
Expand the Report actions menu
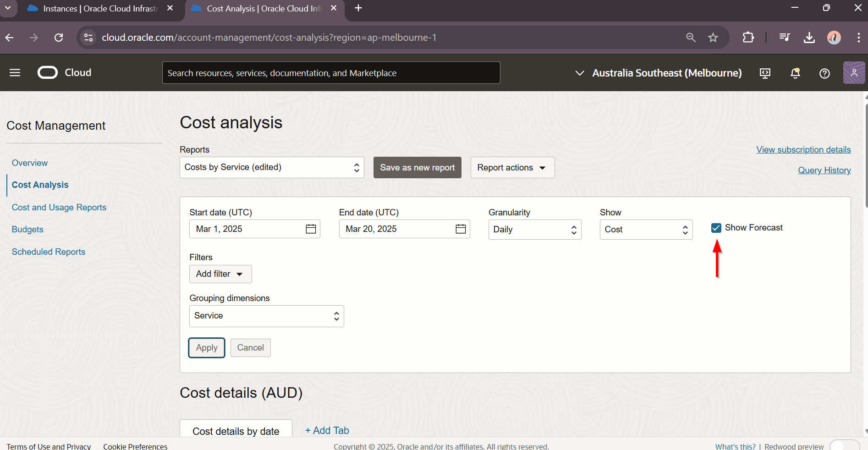pyautogui.click(x=512, y=168)
